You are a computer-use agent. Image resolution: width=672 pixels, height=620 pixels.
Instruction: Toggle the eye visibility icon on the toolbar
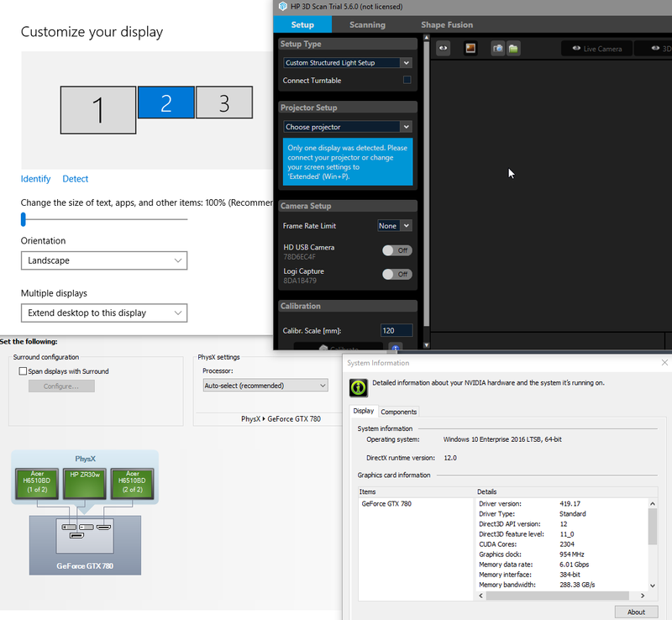(x=444, y=49)
